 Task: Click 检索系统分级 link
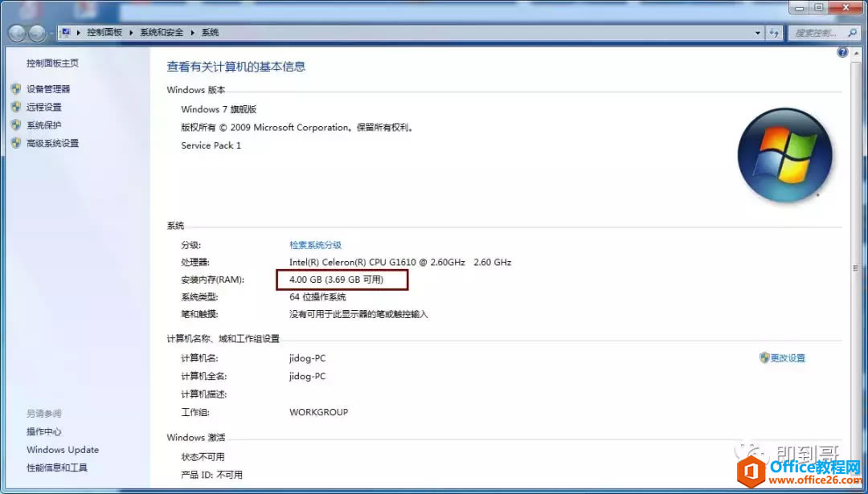[x=316, y=244]
